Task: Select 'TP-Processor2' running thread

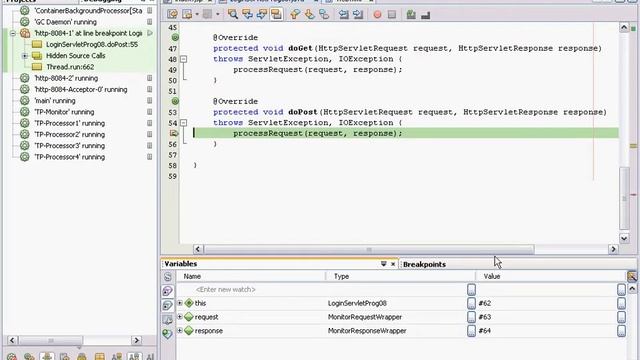Action: pyautogui.click(x=69, y=134)
